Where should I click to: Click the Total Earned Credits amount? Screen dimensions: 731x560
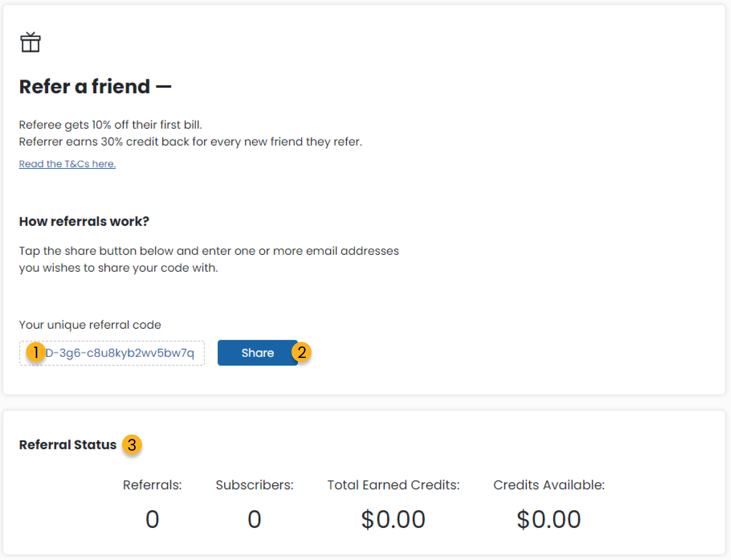tap(393, 519)
